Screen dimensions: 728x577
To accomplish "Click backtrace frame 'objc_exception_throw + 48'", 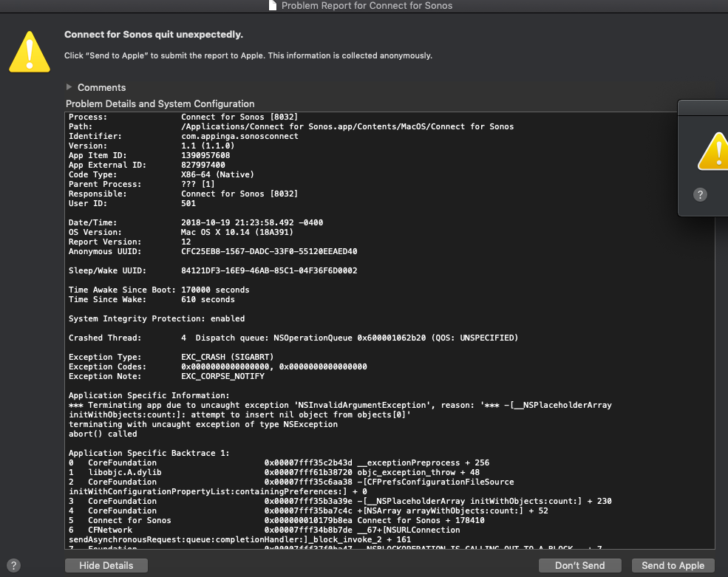I will pyautogui.click(x=418, y=473).
